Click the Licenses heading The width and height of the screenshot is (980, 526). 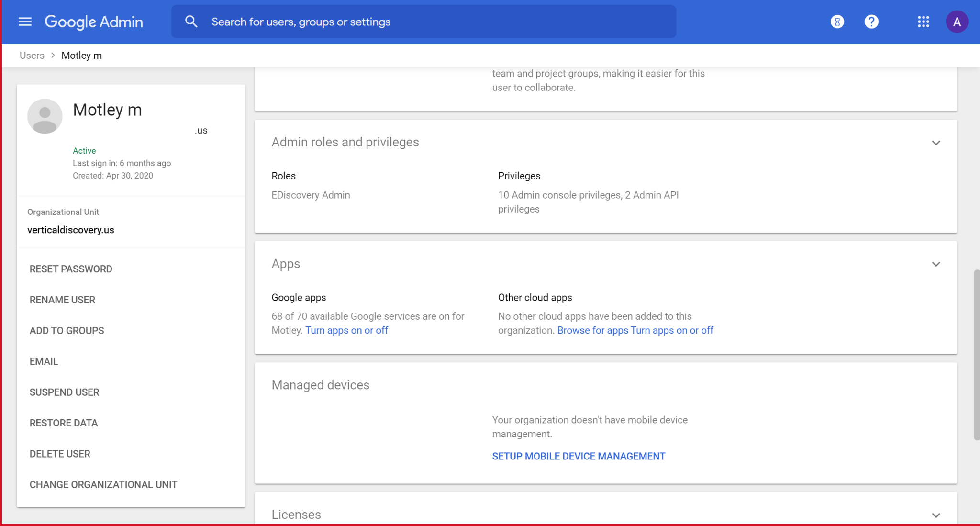(x=296, y=515)
